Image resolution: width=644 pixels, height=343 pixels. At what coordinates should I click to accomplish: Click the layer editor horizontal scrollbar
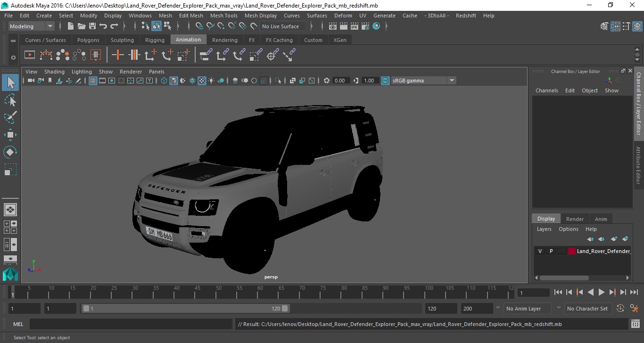564,278
